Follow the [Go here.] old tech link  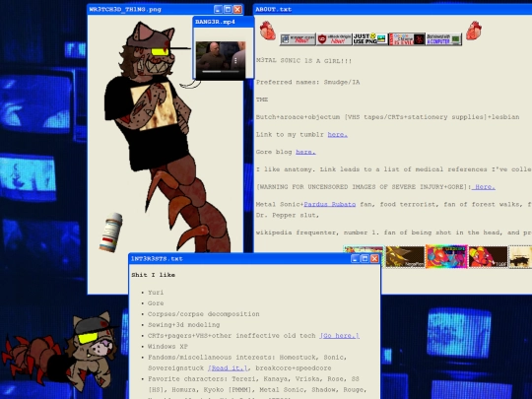pos(339,336)
